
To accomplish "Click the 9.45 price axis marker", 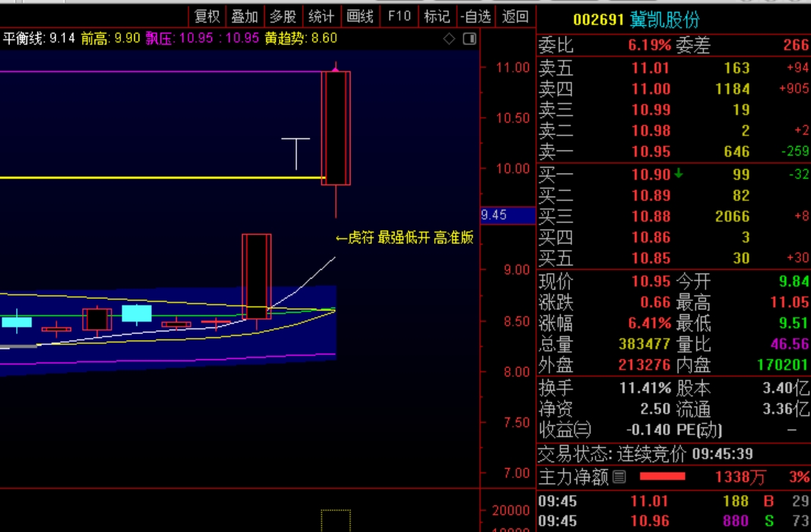I will [507, 215].
